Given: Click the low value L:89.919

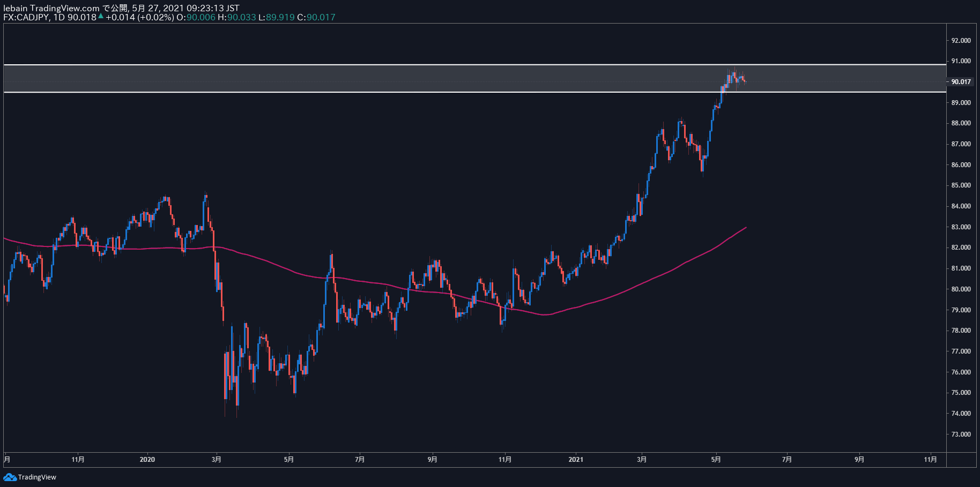Looking at the screenshot, I should click(277, 17).
